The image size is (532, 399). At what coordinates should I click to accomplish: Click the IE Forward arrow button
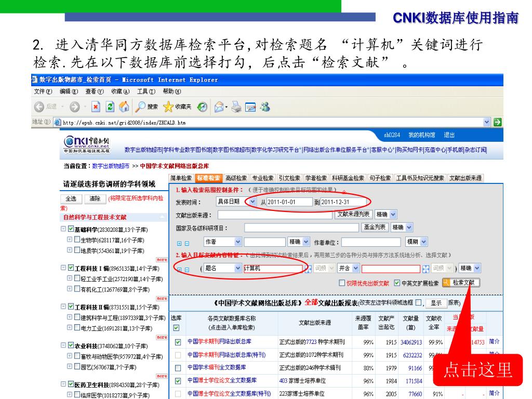coord(74,107)
